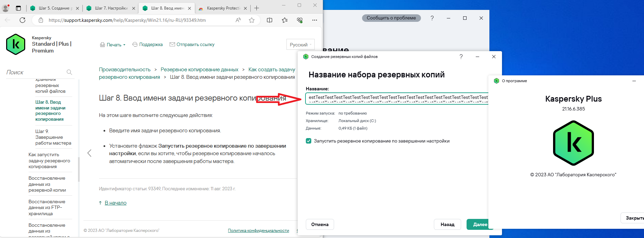Close the 'Шаг 7. Настройки' tab
The image size is (644, 238).
point(133,8)
